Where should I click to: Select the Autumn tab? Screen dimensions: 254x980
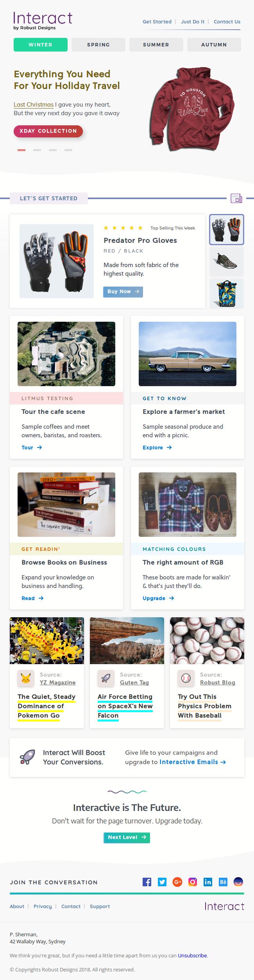coord(214,45)
